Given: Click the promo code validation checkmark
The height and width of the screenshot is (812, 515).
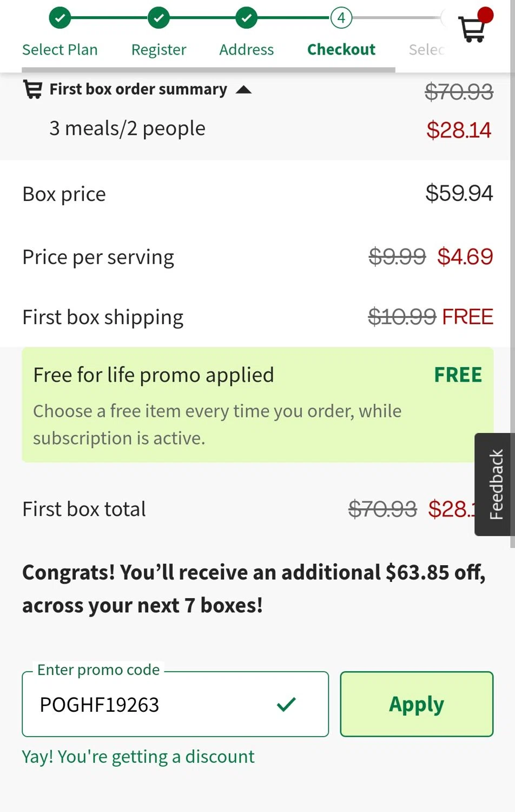Looking at the screenshot, I should click(x=286, y=704).
